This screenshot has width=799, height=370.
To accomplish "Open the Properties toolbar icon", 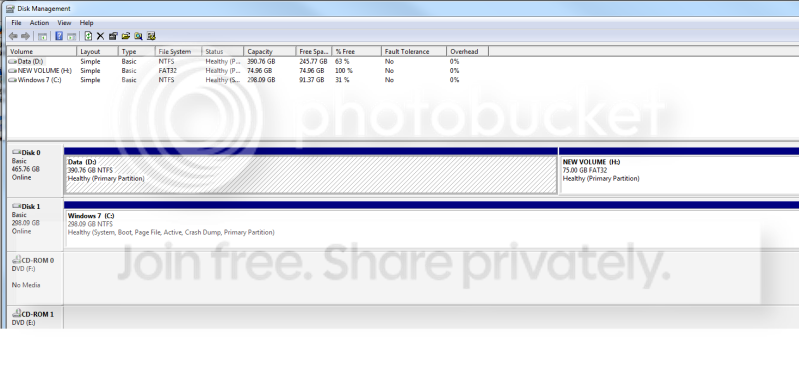I will coord(113,36).
